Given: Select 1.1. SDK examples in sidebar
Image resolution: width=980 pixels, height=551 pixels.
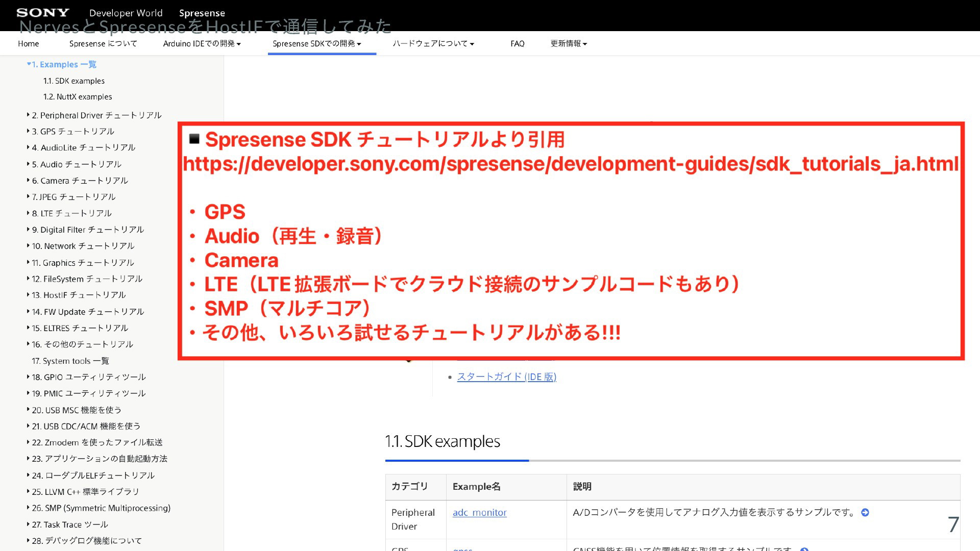Looking at the screenshot, I should pos(74,81).
